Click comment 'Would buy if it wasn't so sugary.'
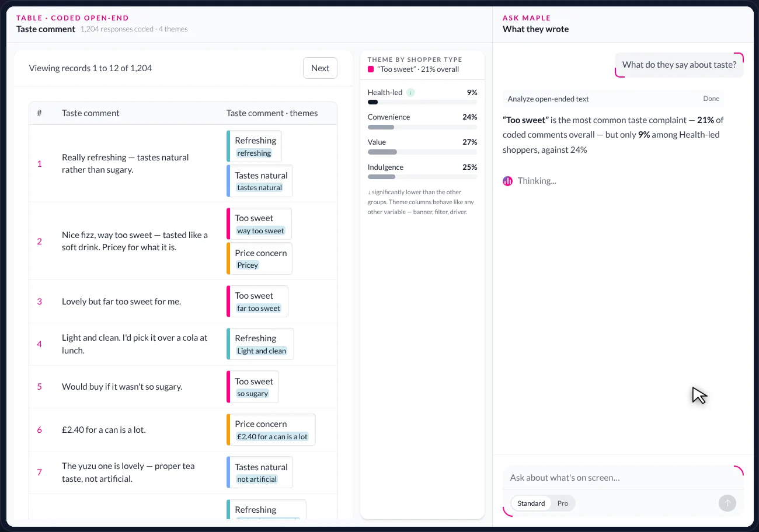 coord(122,387)
